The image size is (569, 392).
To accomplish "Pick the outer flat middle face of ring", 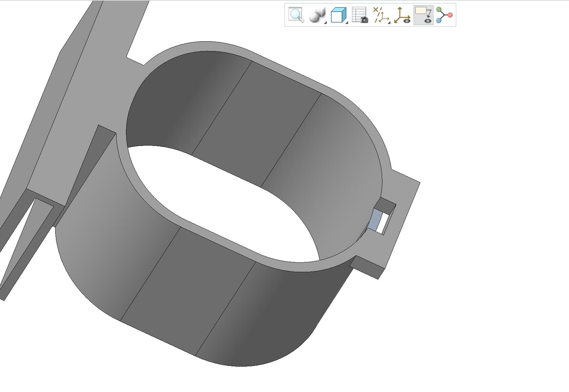I will (x=188, y=292).
